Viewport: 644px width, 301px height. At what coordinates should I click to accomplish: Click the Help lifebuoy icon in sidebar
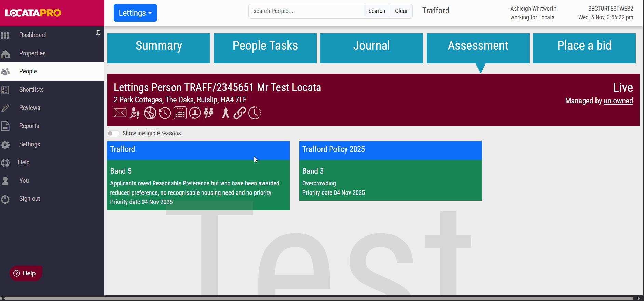pos(5,163)
